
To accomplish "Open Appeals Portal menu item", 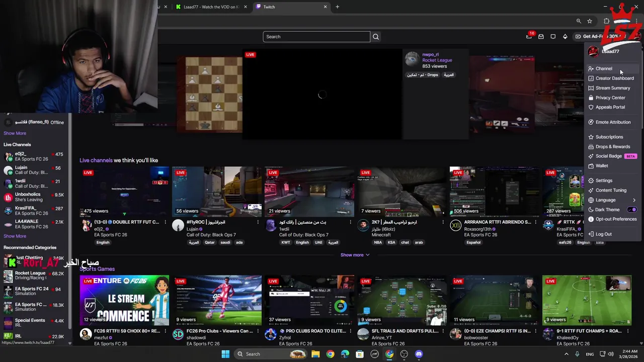I will [614, 107].
